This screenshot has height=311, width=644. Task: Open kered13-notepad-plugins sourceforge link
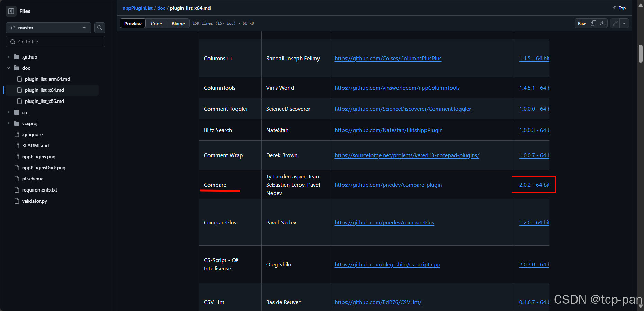coord(407,155)
